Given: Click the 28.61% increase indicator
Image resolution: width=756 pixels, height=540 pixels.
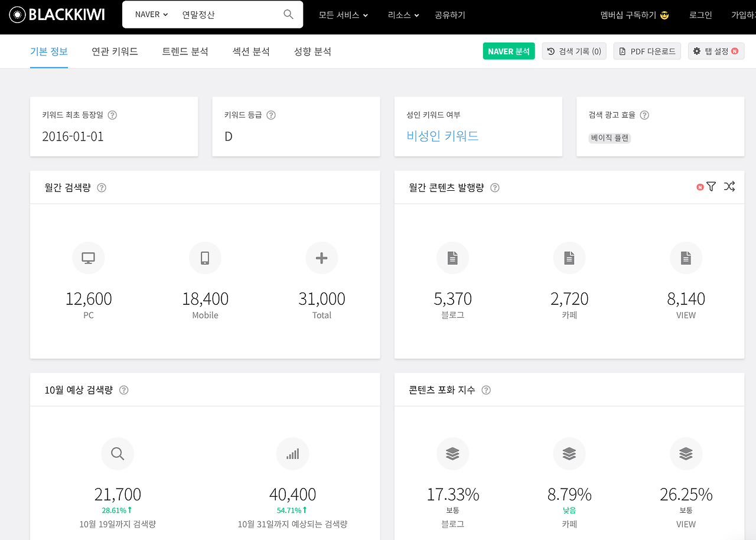Looking at the screenshot, I should pos(117,510).
